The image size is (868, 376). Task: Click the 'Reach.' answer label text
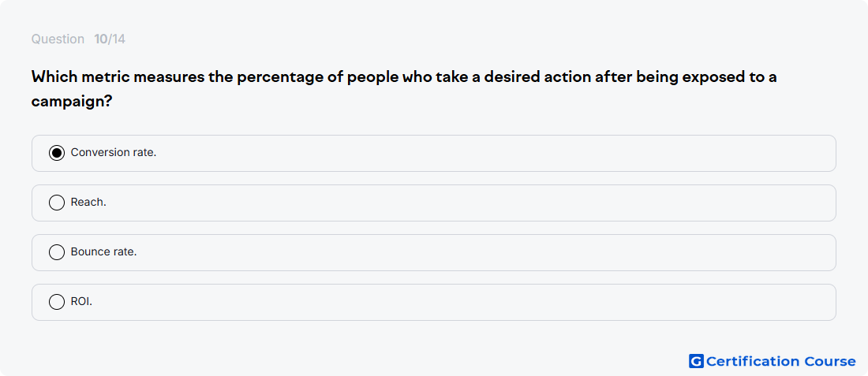click(88, 203)
